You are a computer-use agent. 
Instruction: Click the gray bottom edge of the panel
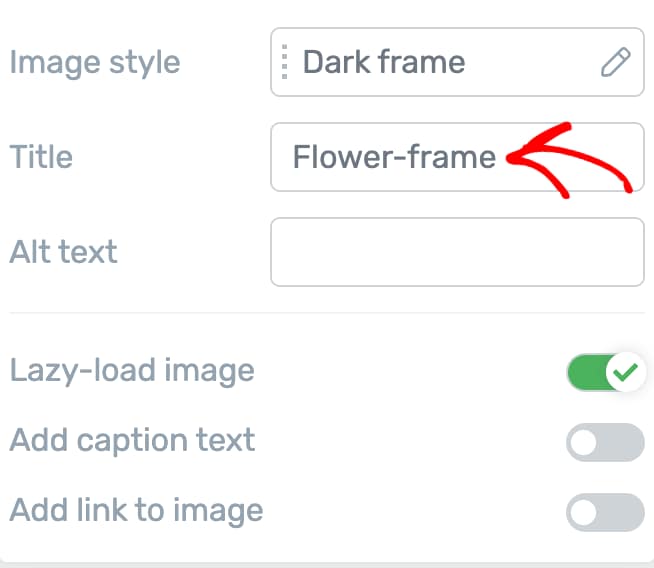click(x=327, y=564)
